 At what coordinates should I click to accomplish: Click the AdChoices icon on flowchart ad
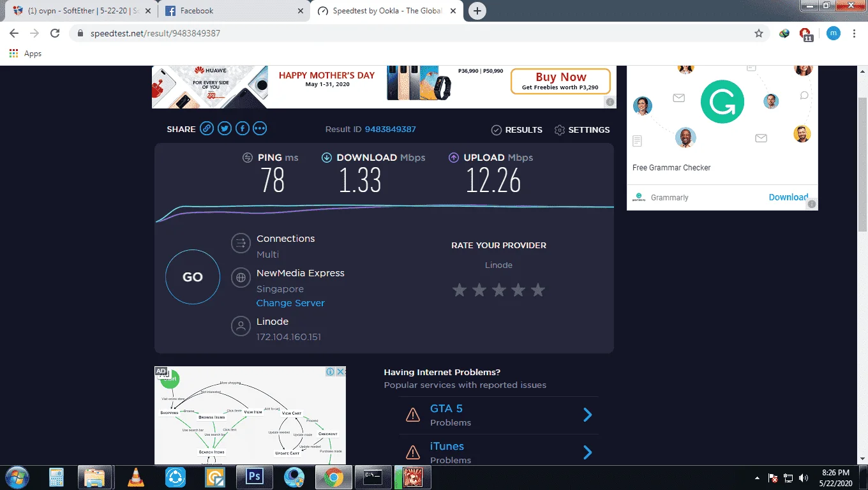330,371
